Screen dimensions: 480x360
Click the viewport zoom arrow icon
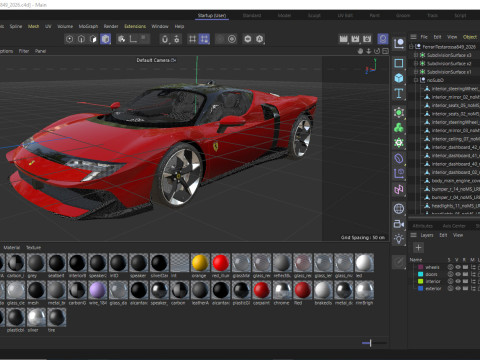tap(369, 51)
